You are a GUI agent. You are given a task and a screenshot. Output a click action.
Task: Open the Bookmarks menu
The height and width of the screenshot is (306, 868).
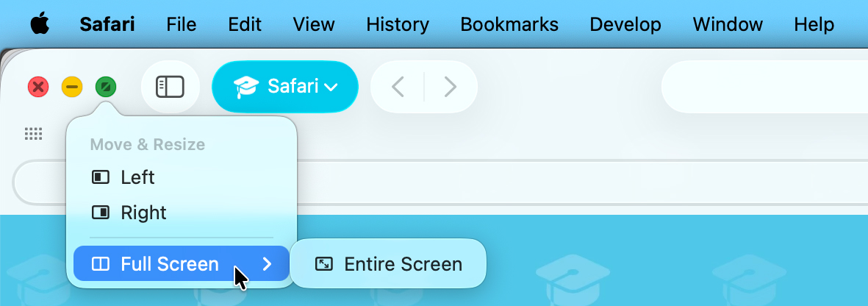coord(509,24)
